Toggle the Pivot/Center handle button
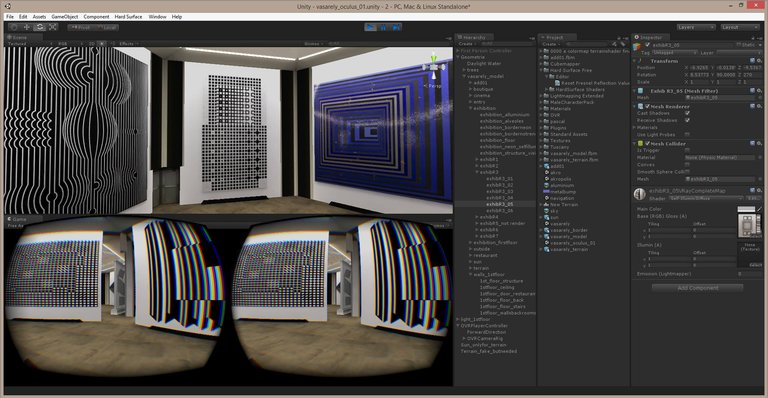The height and width of the screenshot is (398, 768). click(x=81, y=27)
